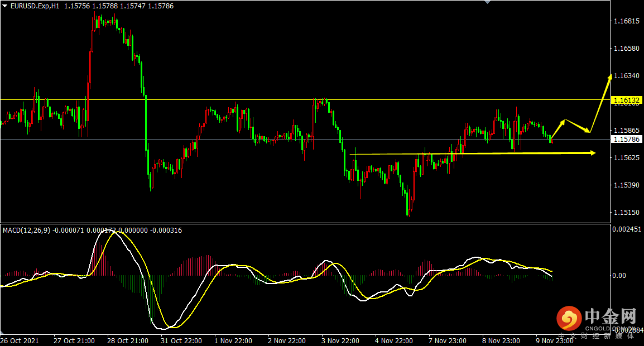Viewport: 644px width, 346px height.
Task: Click time axis label 7 Nov 23:00
Action: tap(447, 340)
